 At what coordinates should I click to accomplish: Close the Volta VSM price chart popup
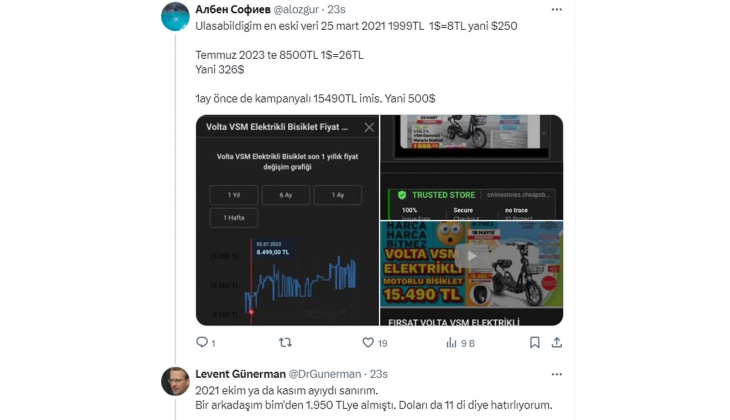(369, 127)
